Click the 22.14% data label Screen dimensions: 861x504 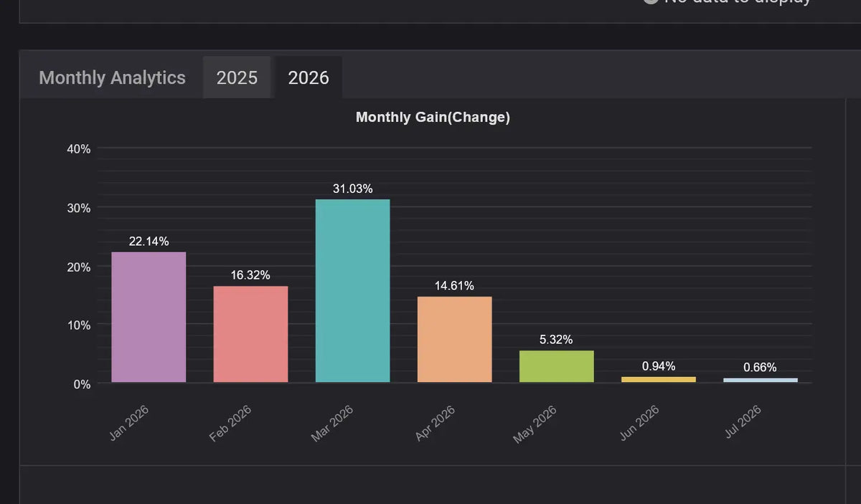coord(149,242)
